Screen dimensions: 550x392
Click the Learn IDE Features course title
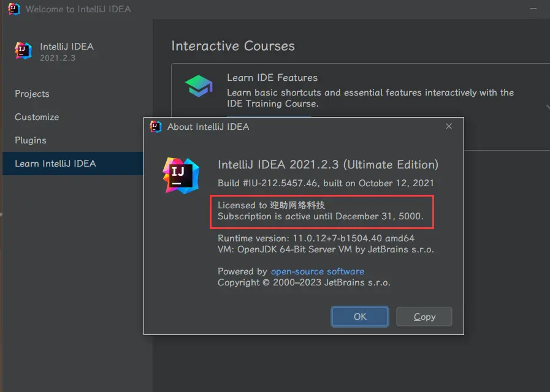(x=272, y=78)
